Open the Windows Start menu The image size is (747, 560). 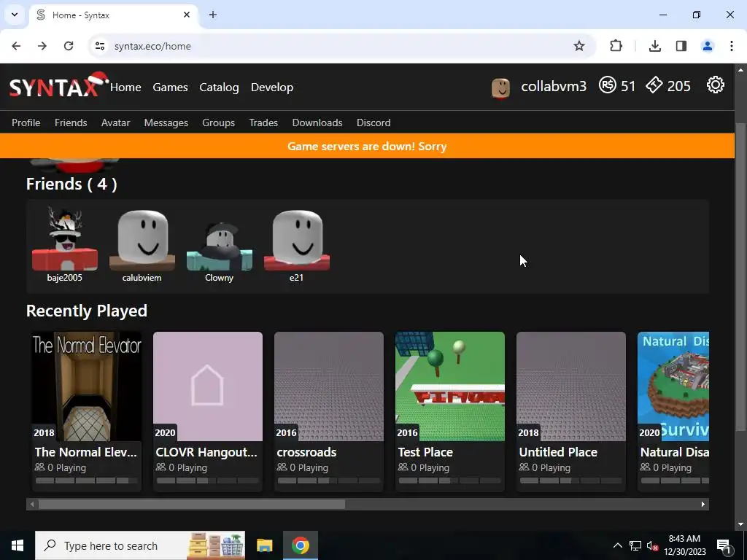(18, 545)
